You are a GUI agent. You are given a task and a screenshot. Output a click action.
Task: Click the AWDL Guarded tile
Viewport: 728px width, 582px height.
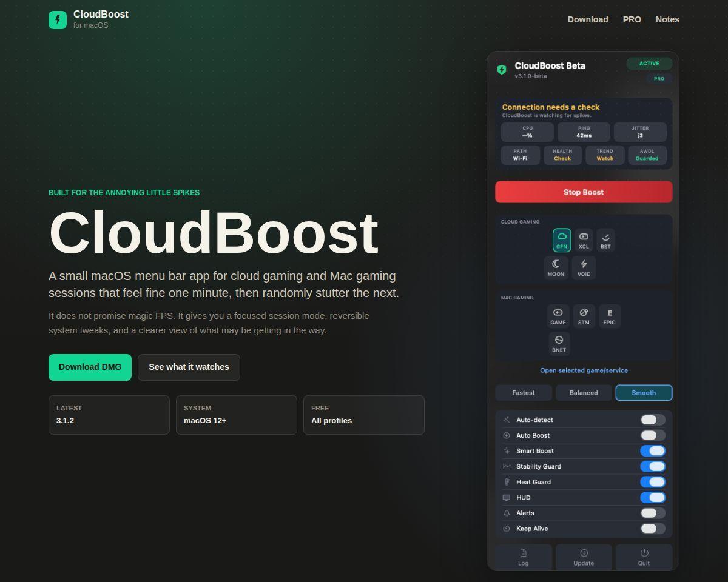pos(647,155)
